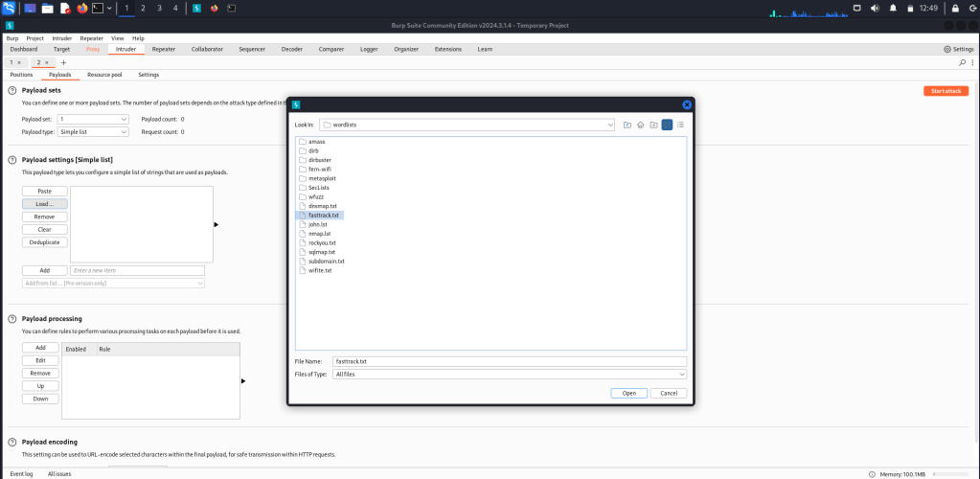
Task: Open the Positions sub-tab
Action: pos(21,74)
